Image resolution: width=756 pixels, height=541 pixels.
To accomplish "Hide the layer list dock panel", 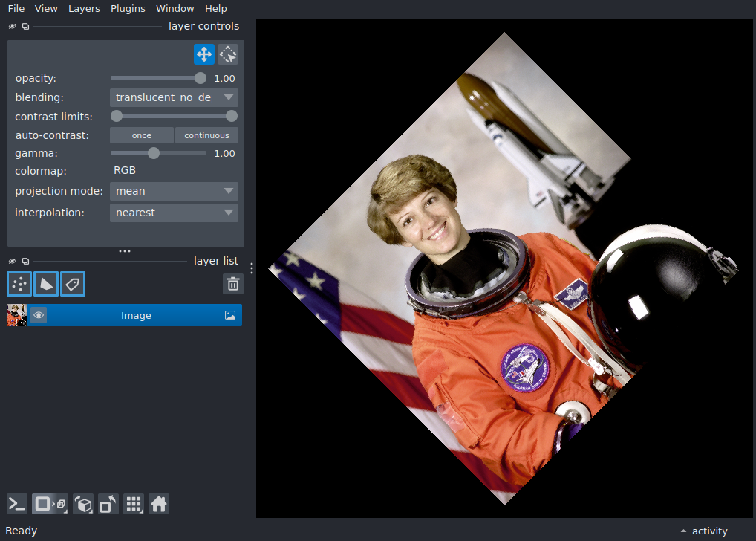I will 12,261.
